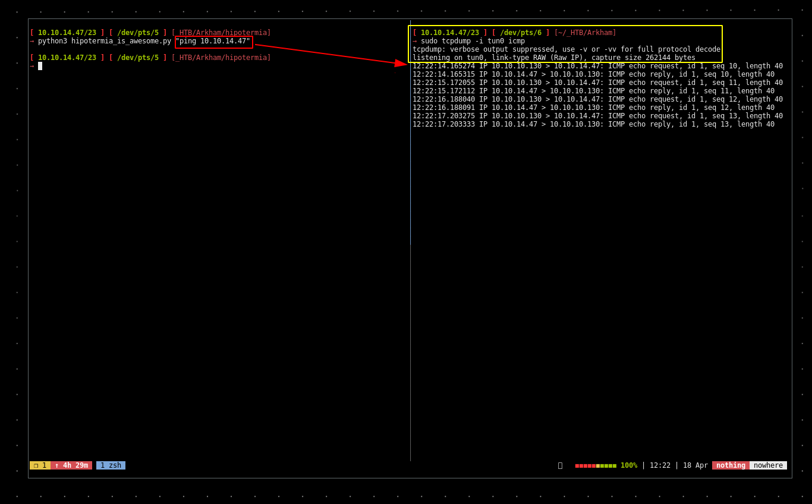Image resolution: width=812 pixels, height=504 pixels.
Task: Click the 12:22 clock in status bar
Action: [x=659, y=465]
